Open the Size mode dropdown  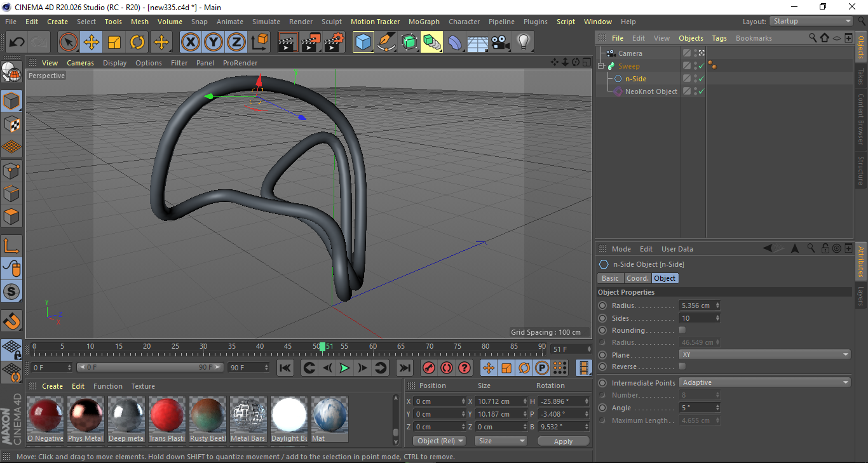(x=502, y=441)
